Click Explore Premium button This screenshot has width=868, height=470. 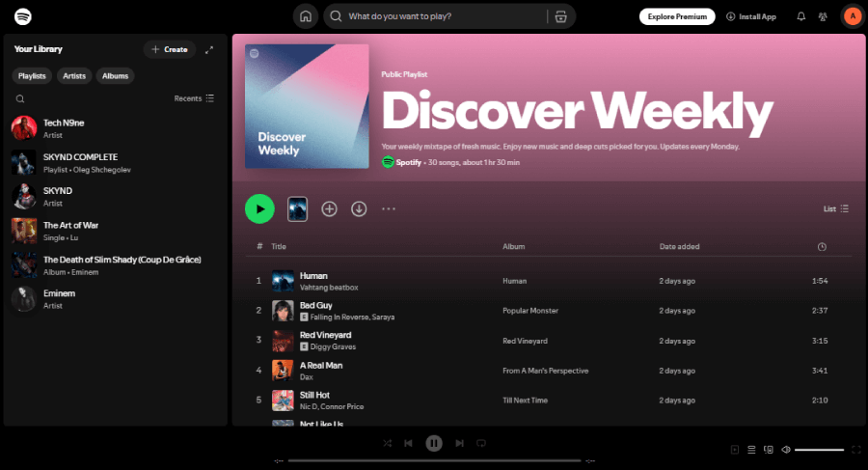[677, 16]
